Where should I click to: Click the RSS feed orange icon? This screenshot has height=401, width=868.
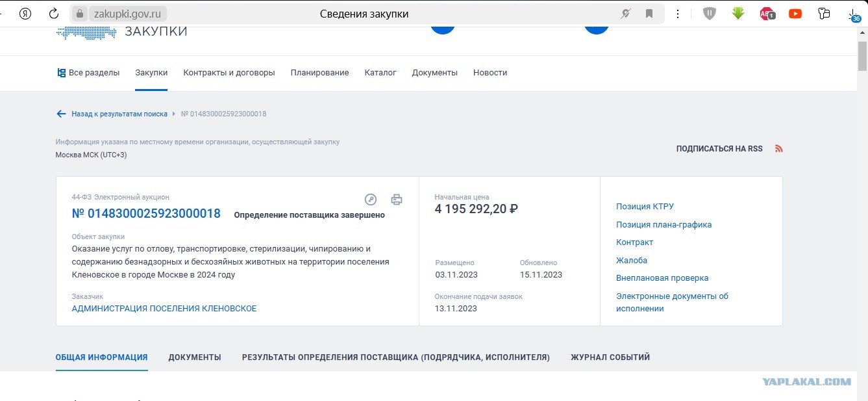pyautogui.click(x=779, y=149)
